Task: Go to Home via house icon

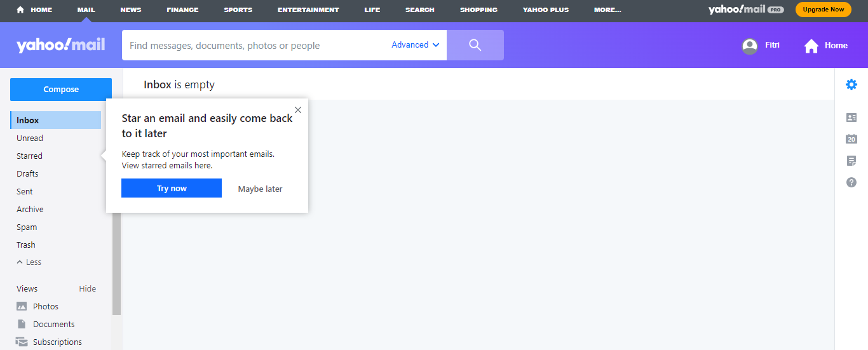Action: pyautogui.click(x=811, y=46)
